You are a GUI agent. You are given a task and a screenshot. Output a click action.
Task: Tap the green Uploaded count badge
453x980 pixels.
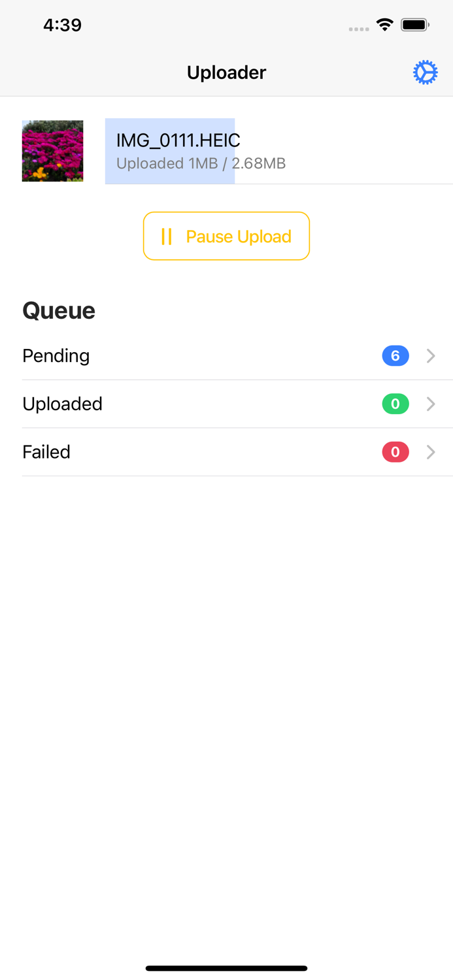tap(395, 404)
